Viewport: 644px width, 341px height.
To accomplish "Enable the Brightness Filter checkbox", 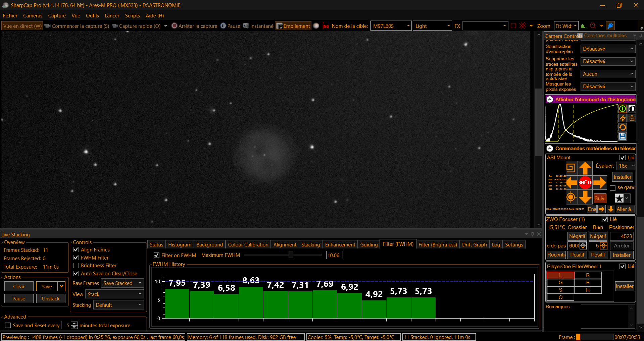I will [x=76, y=266].
